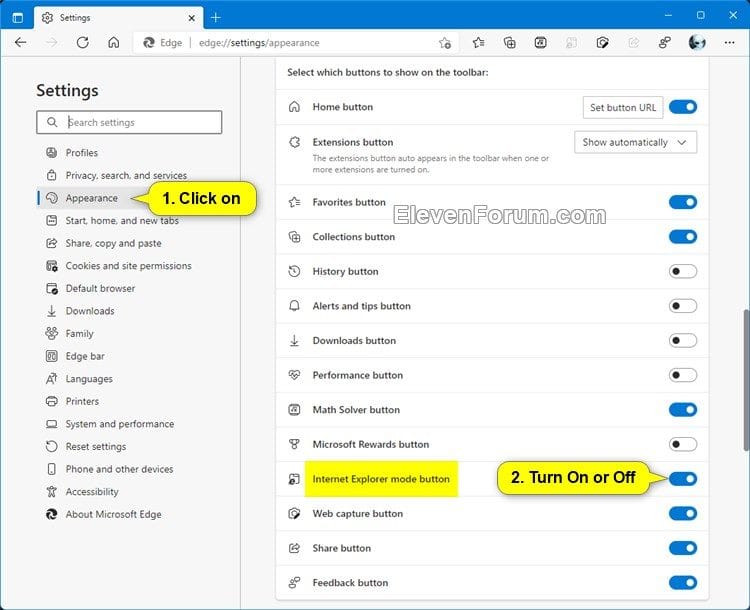Image resolution: width=750 pixels, height=610 pixels.
Task: Click the Feedback toolbar icon
Action: (664, 43)
